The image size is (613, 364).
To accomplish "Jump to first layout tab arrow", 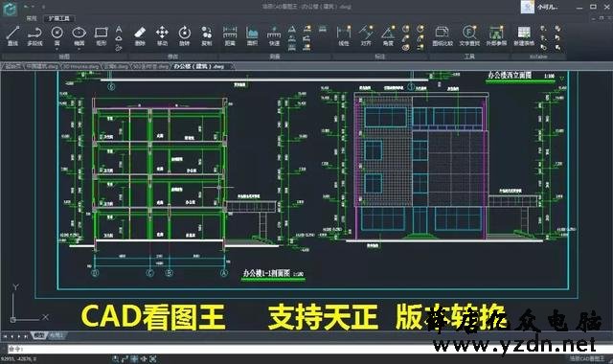I will tap(5, 336).
